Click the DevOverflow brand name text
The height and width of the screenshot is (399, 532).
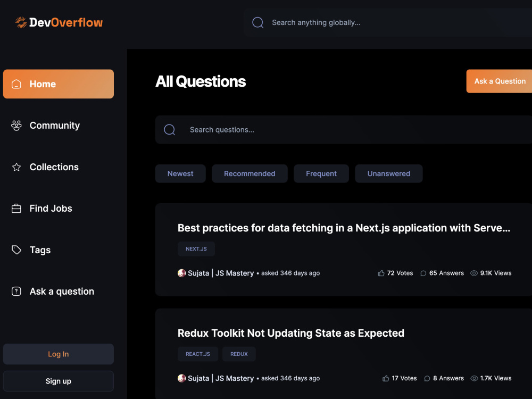[66, 22]
